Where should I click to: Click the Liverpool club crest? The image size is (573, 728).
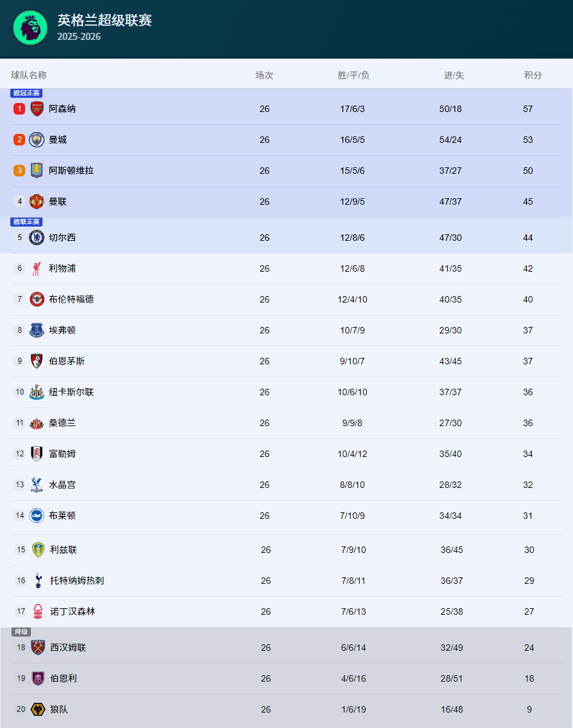(37, 268)
